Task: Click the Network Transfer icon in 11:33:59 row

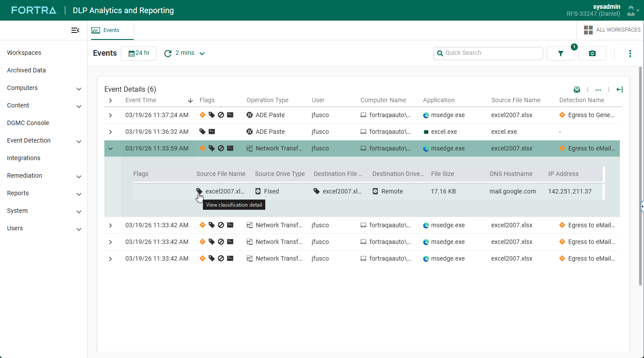Action: click(249, 148)
